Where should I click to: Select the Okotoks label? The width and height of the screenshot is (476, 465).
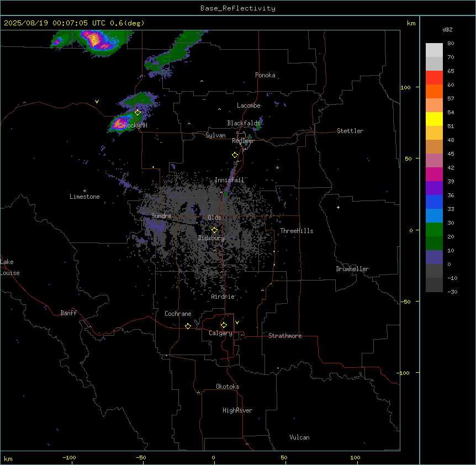click(228, 387)
